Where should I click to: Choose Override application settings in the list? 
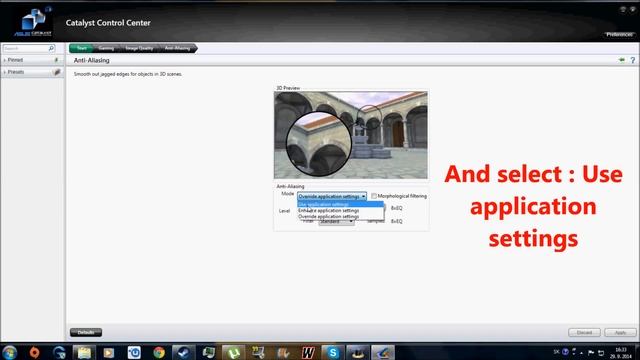point(340,216)
